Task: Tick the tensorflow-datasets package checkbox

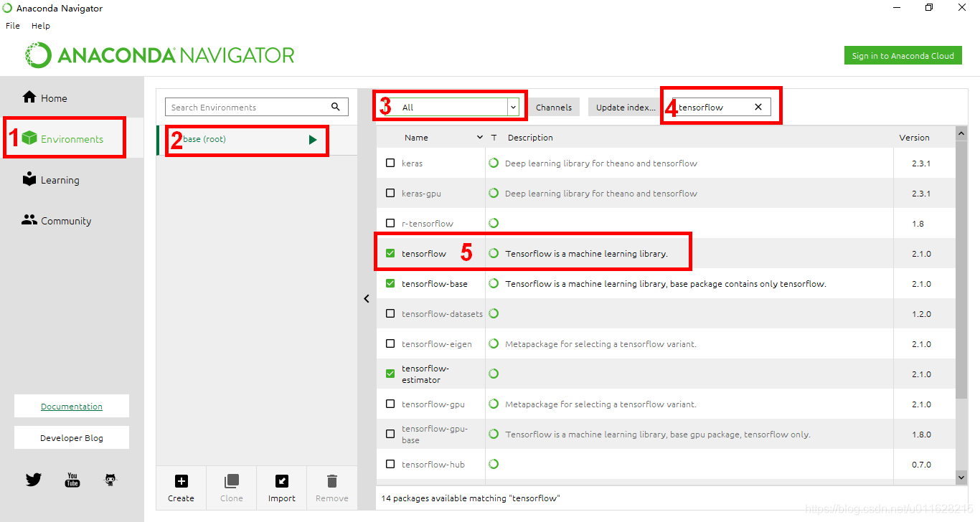Action: 390,313
